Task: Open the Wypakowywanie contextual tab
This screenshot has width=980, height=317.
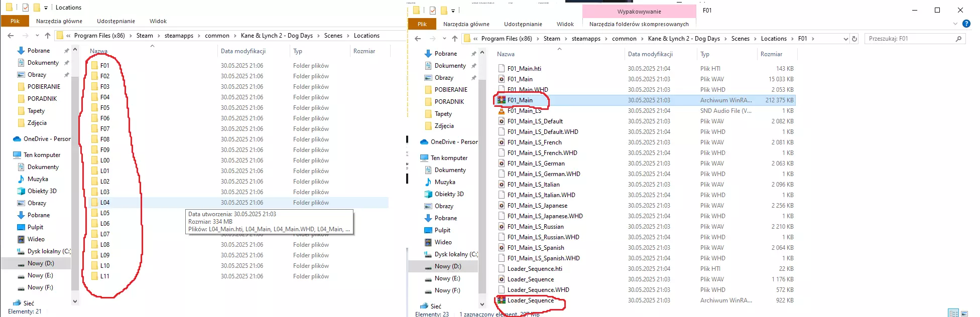Action: (x=639, y=12)
